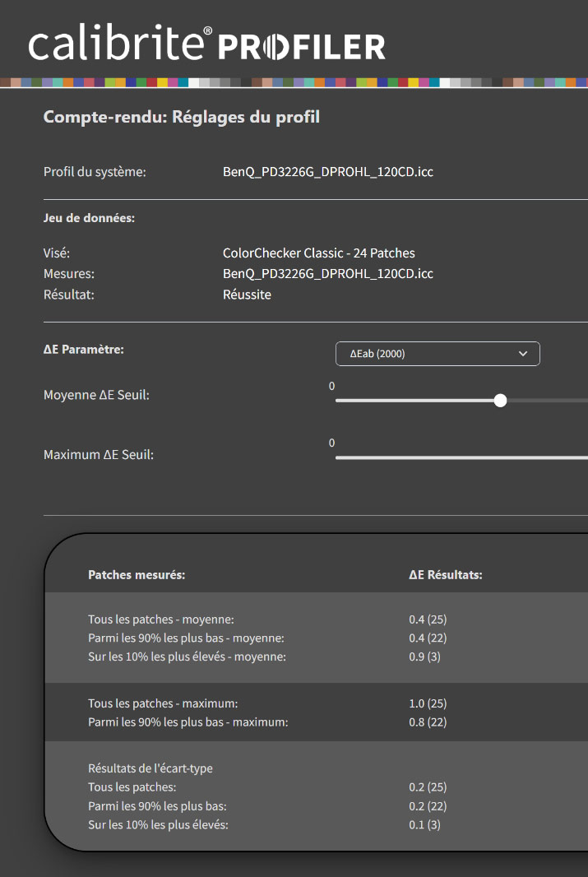The width and height of the screenshot is (588, 877).
Task: Click the Patches mesurés column header
Action: coord(137,575)
